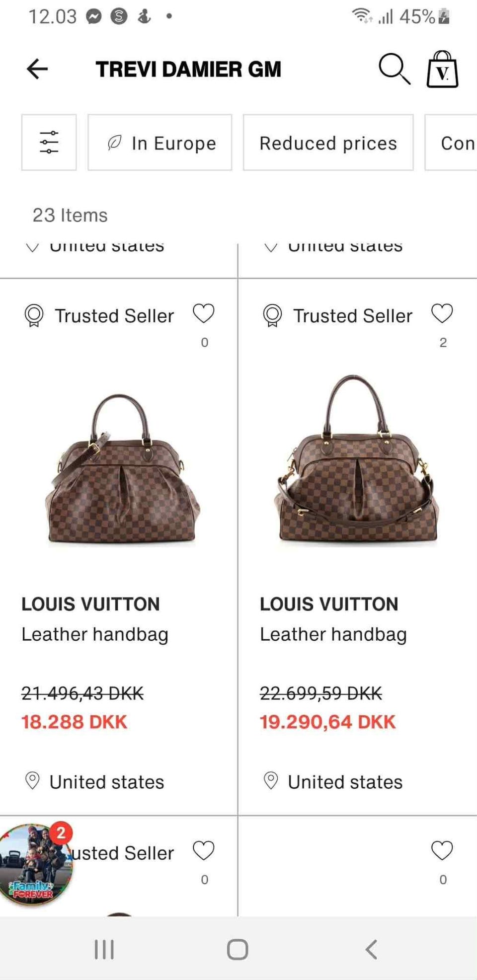Like the 18.288 DKK handbag with heart
Viewport: 477px width, 980px height.
point(203,313)
